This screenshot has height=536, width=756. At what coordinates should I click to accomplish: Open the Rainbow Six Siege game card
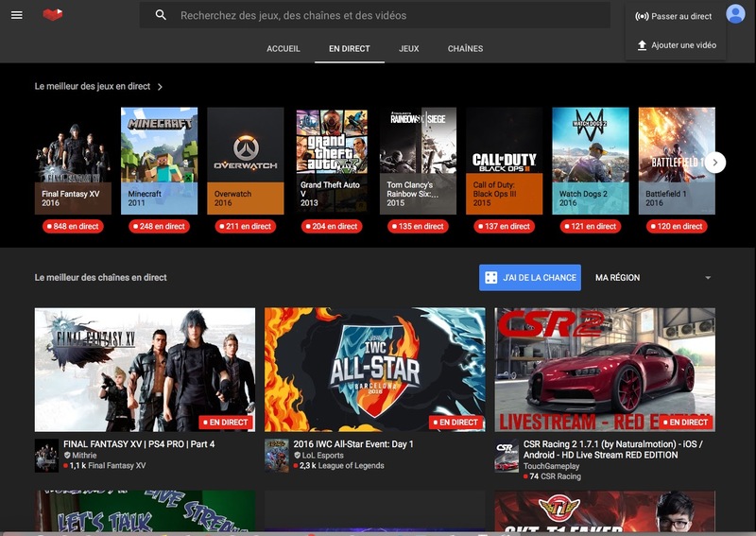(418, 161)
